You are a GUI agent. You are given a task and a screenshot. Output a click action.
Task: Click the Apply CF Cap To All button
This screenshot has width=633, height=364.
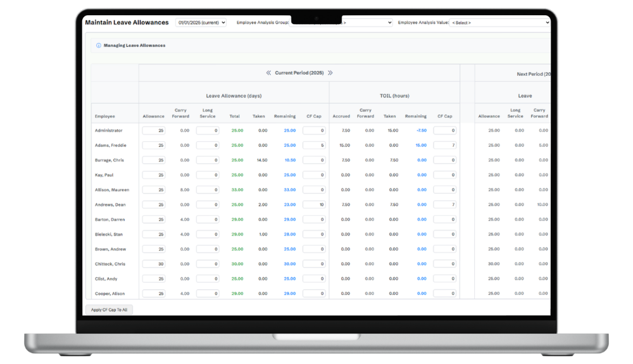[109, 310]
